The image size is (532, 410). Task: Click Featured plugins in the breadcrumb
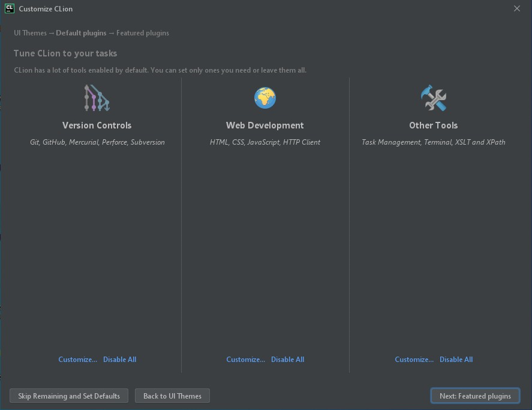(x=143, y=33)
